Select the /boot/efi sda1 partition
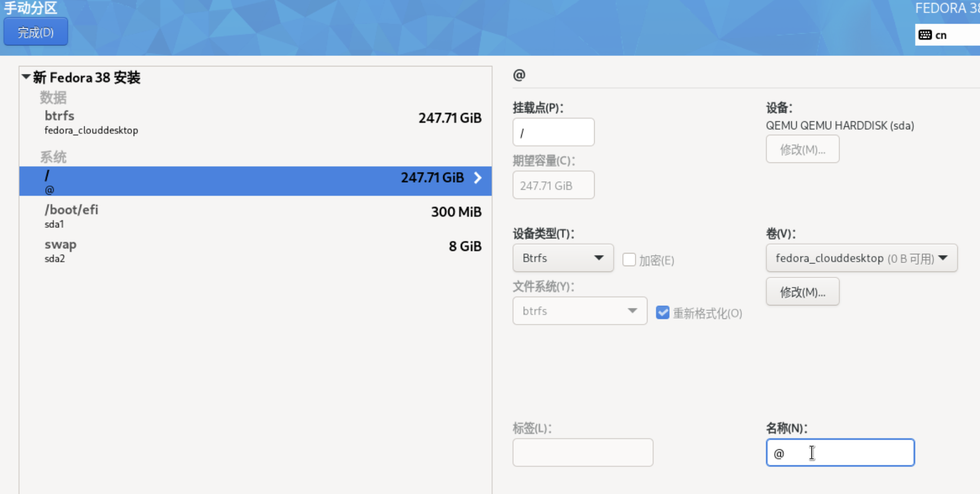This screenshot has height=494, width=980. 256,216
